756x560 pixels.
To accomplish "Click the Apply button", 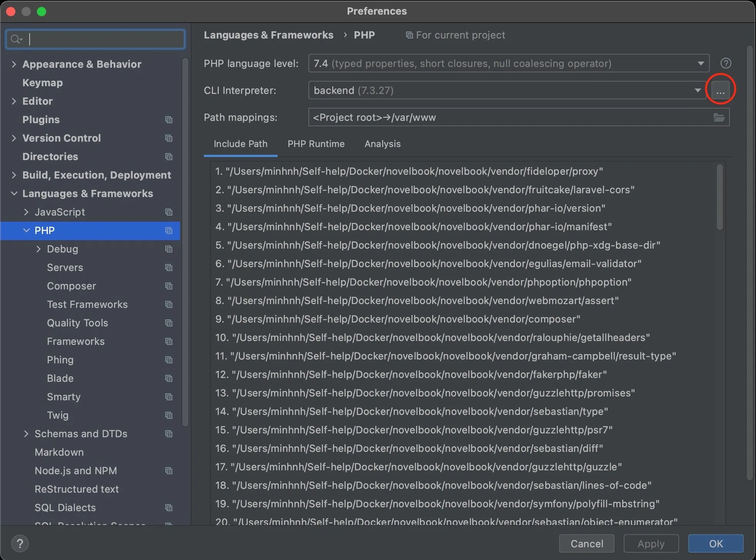I will 651,543.
